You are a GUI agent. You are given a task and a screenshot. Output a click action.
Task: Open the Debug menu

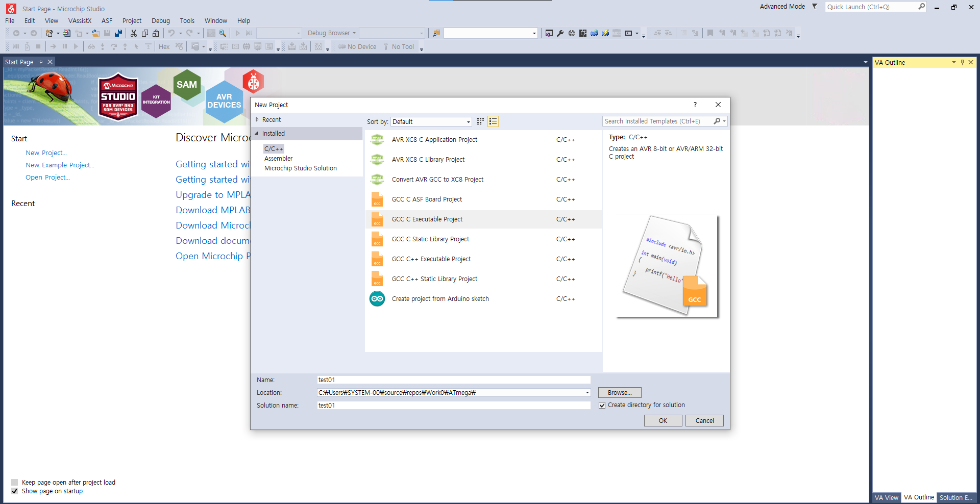click(x=161, y=21)
